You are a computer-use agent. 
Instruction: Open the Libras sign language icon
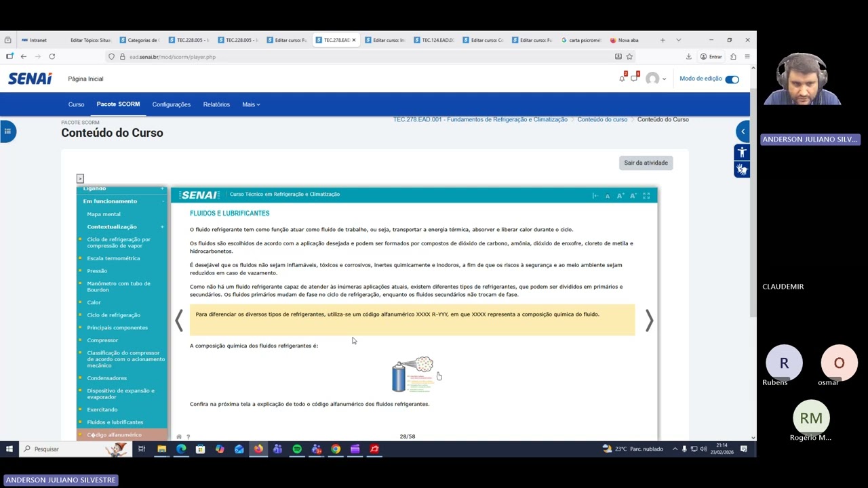pos(742,169)
